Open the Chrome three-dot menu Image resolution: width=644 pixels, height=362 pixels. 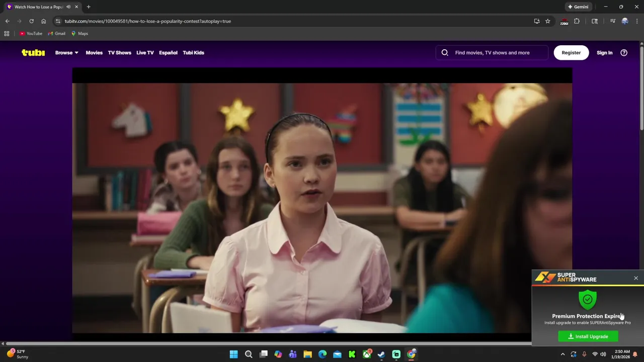[637, 21]
